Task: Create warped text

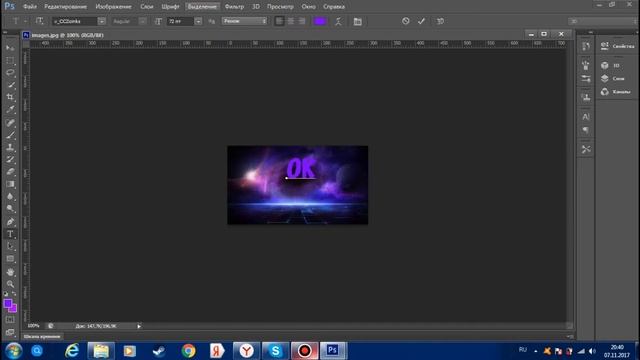Action: tap(338, 22)
